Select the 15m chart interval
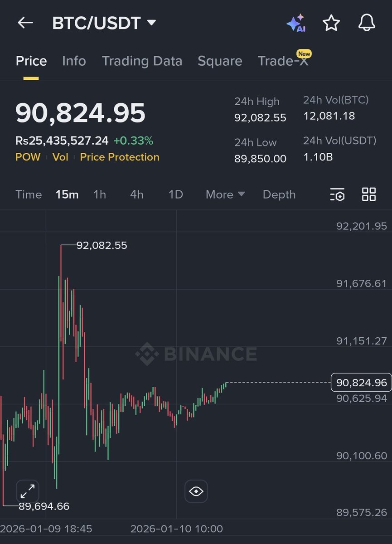The height and width of the screenshot is (544, 392). [67, 194]
